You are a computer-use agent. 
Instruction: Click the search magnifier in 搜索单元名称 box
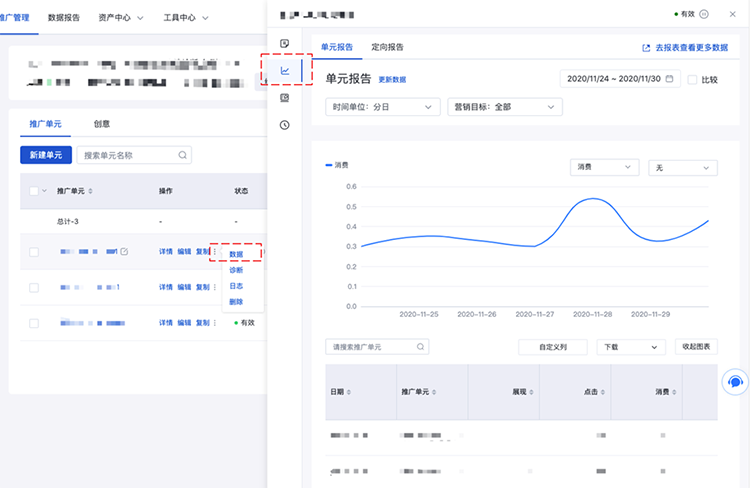(182, 155)
